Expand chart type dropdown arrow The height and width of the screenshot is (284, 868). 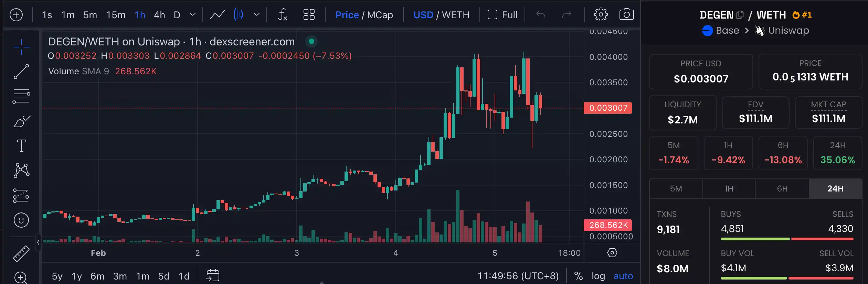[256, 15]
